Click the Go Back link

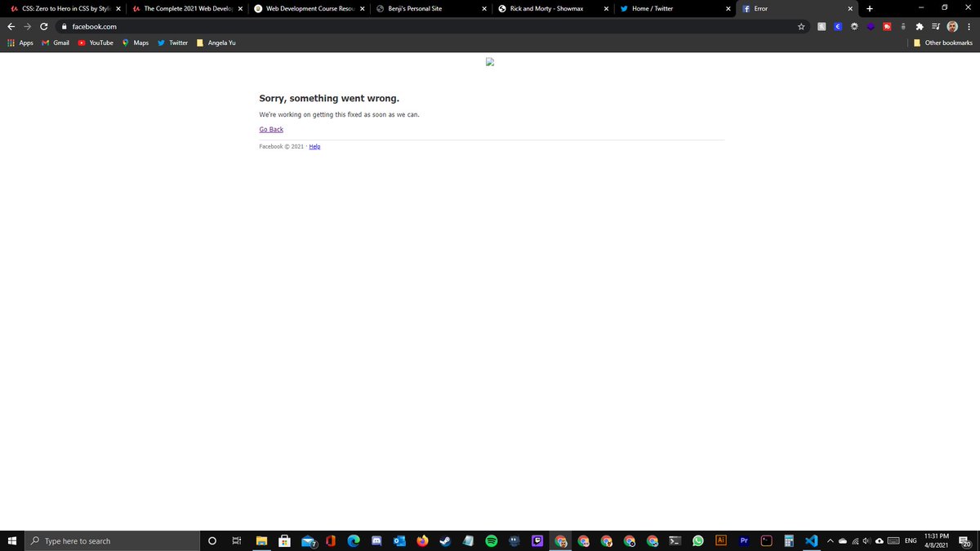(270, 129)
